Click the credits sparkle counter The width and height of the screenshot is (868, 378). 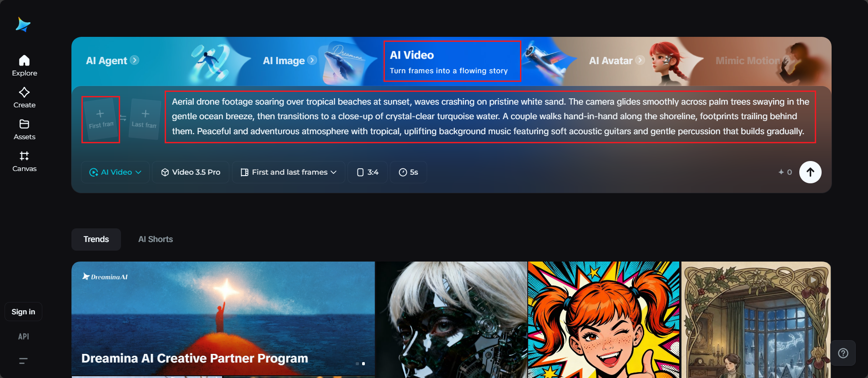coord(785,172)
